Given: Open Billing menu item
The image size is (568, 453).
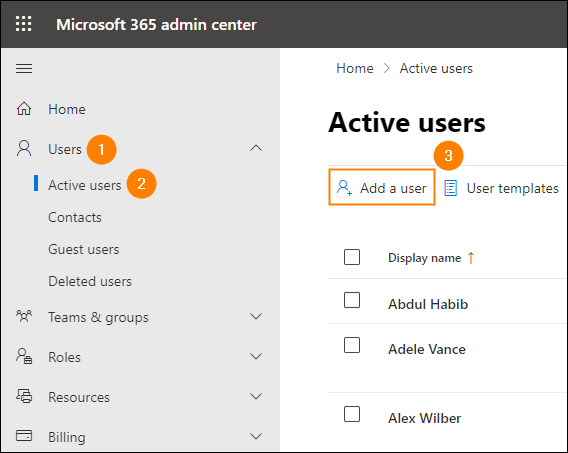Looking at the screenshot, I should pyautogui.click(x=67, y=437).
